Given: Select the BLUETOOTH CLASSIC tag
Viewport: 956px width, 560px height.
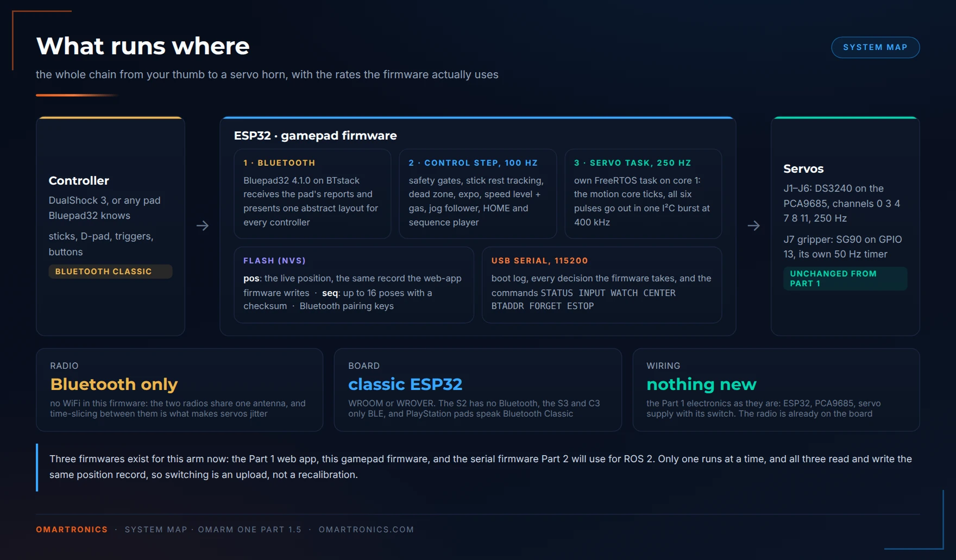Looking at the screenshot, I should tap(110, 272).
